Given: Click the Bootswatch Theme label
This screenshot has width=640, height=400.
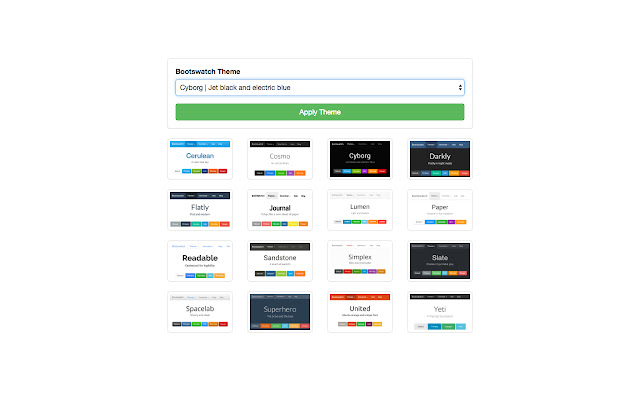Looking at the screenshot, I should pos(208,71).
